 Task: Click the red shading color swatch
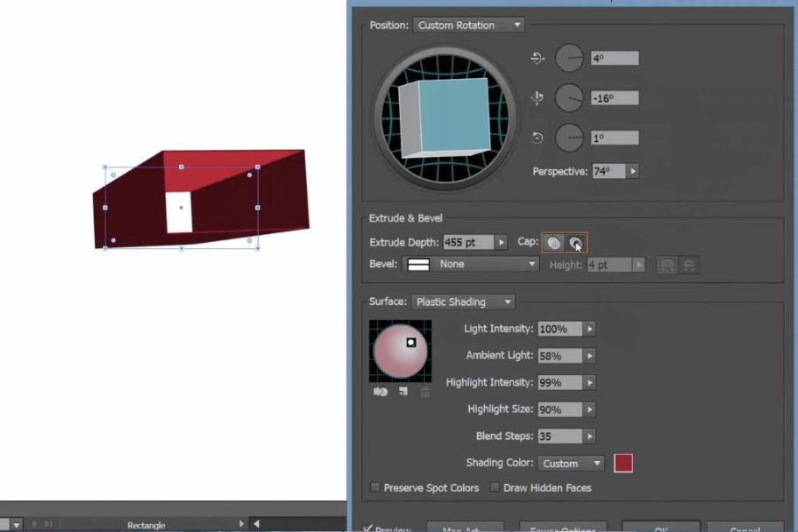click(x=623, y=463)
